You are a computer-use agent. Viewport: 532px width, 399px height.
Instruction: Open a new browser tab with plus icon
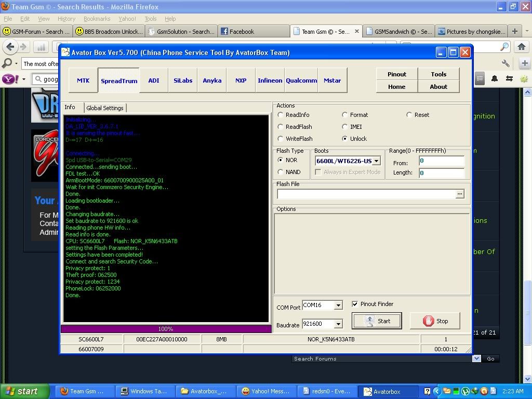(514, 31)
